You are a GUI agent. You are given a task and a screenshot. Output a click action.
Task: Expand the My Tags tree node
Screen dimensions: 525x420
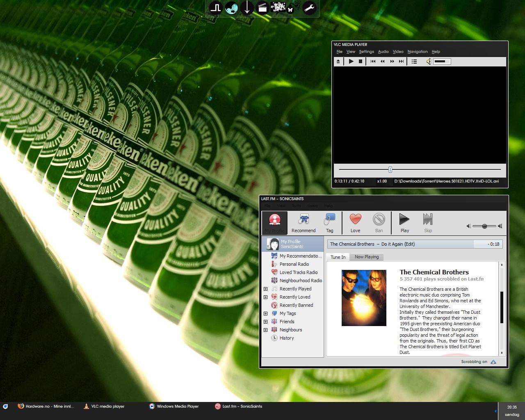click(x=265, y=314)
